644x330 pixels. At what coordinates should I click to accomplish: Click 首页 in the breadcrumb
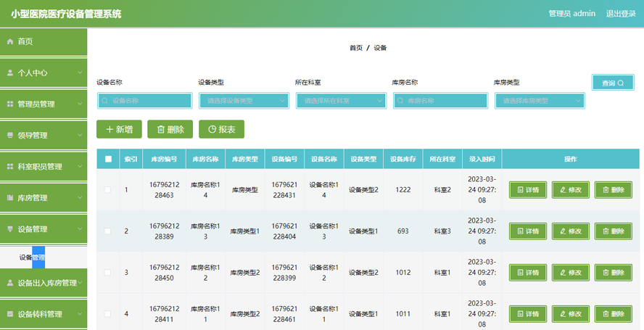pos(356,48)
